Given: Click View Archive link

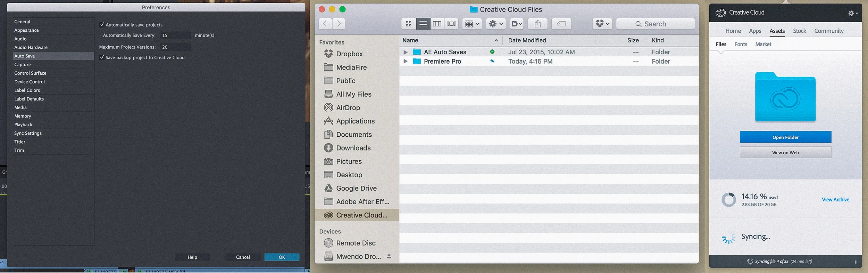Looking at the screenshot, I should click(x=835, y=200).
